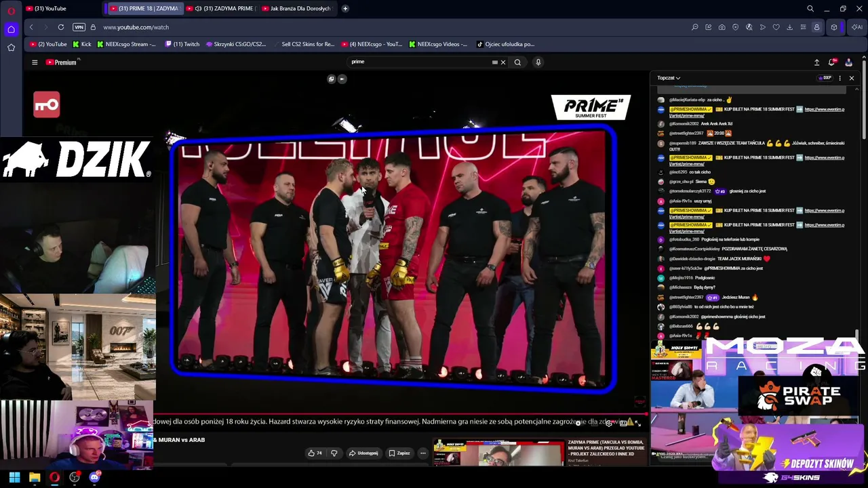Open Opera downloads arrow in toolbar
Viewport: 868px width, 488px height.
pyautogui.click(x=789, y=27)
